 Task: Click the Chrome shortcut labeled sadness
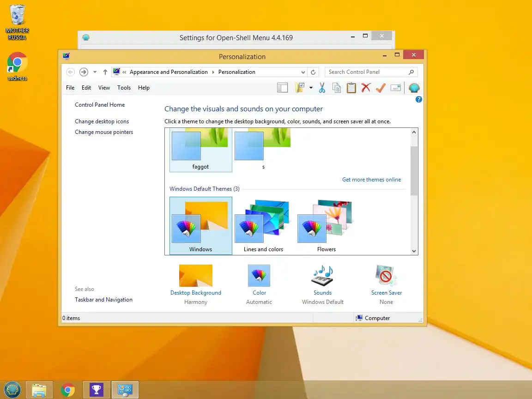17,66
